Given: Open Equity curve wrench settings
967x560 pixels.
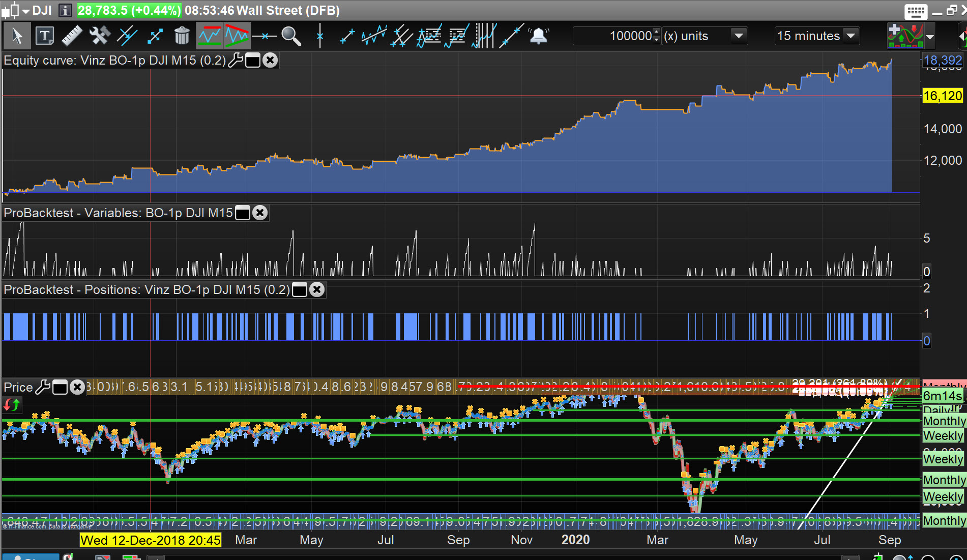Looking at the screenshot, I should [x=236, y=61].
